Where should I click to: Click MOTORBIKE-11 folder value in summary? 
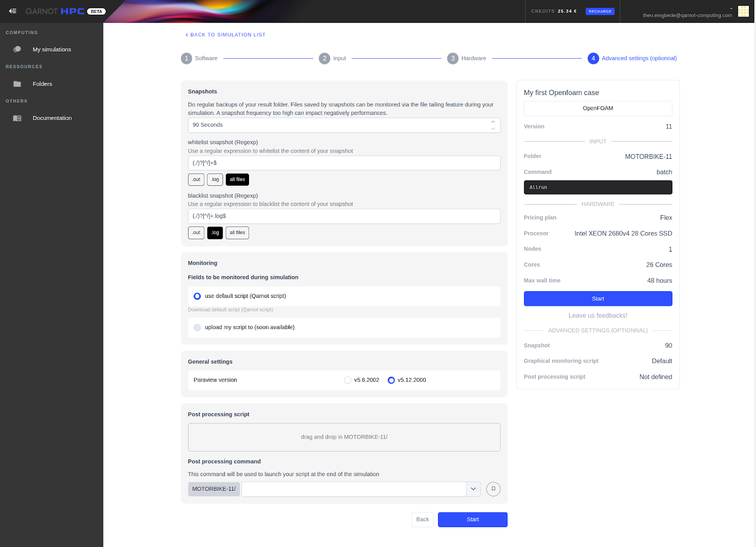click(x=648, y=156)
